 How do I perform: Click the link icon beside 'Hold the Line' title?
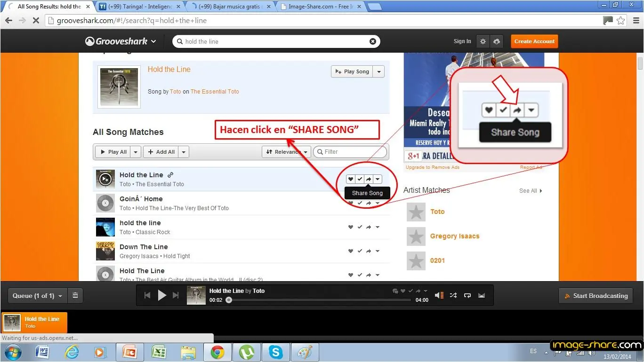171,175
